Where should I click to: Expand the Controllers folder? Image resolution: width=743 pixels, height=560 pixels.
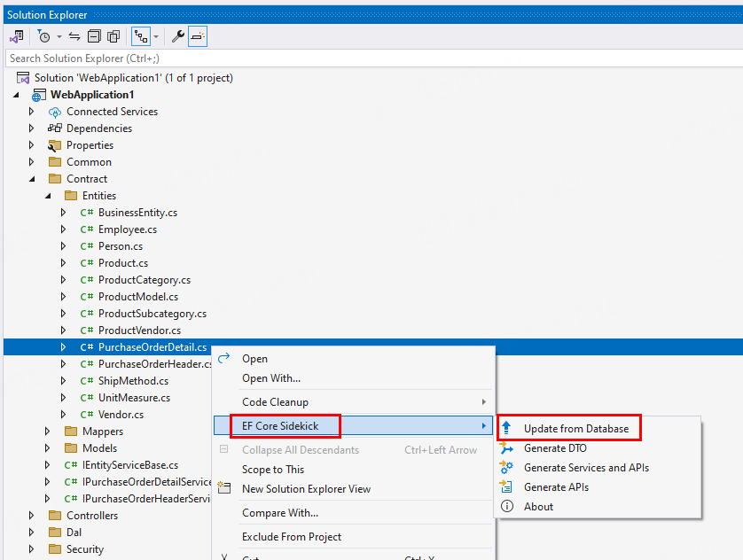click(32, 516)
